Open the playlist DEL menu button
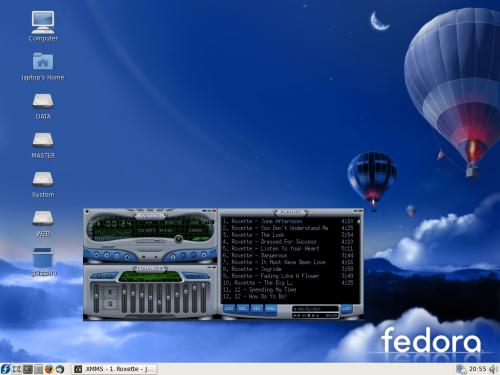 click(243, 309)
